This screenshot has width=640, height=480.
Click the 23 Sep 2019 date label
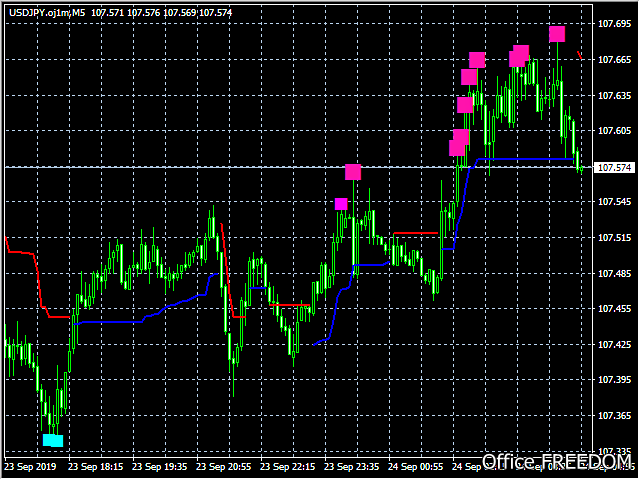pyautogui.click(x=31, y=467)
